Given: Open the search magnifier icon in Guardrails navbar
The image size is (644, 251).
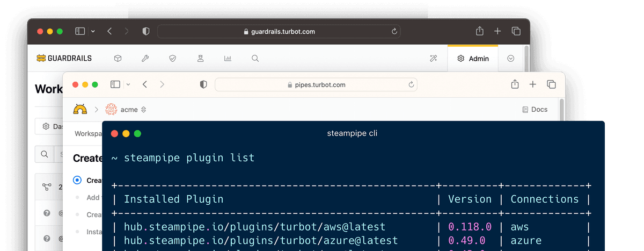Looking at the screenshot, I should pyautogui.click(x=255, y=58).
